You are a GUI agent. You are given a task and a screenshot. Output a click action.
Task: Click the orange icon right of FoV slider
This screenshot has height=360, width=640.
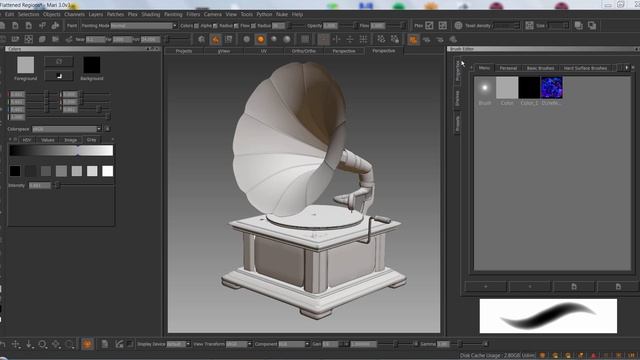[215, 39]
